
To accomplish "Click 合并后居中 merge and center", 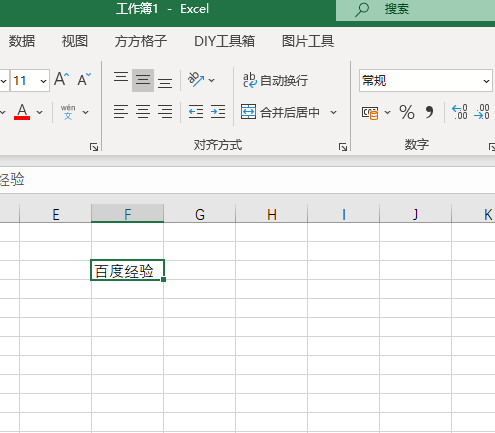I will [x=281, y=112].
